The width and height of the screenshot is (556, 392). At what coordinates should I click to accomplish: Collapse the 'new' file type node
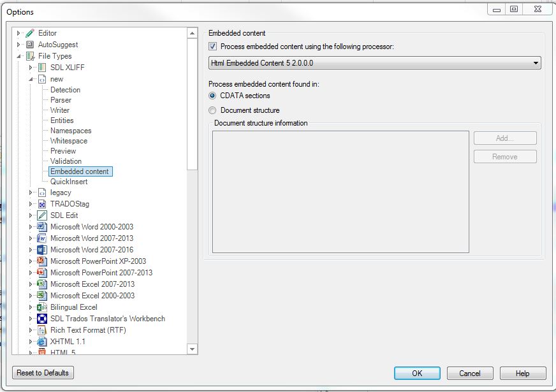(x=31, y=79)
